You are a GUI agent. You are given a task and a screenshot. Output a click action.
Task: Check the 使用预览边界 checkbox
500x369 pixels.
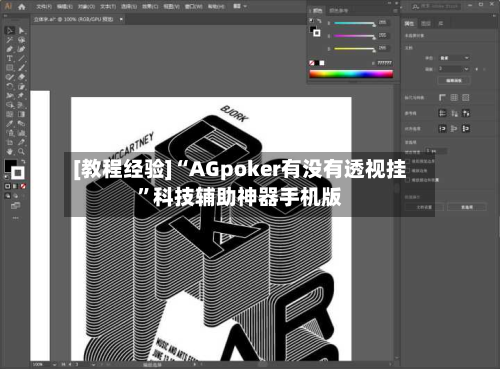pyautogui.click(x=408, y=161)
